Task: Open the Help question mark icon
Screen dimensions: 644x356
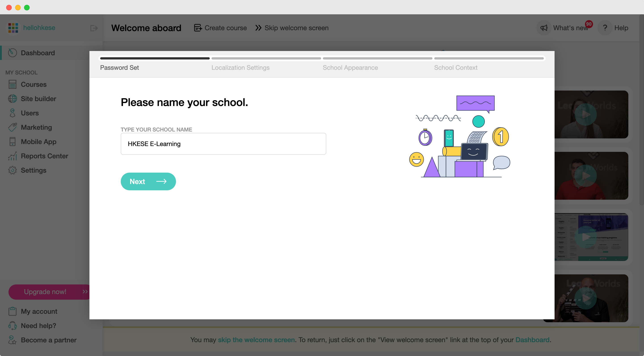Action: click(x=605, y=28)
